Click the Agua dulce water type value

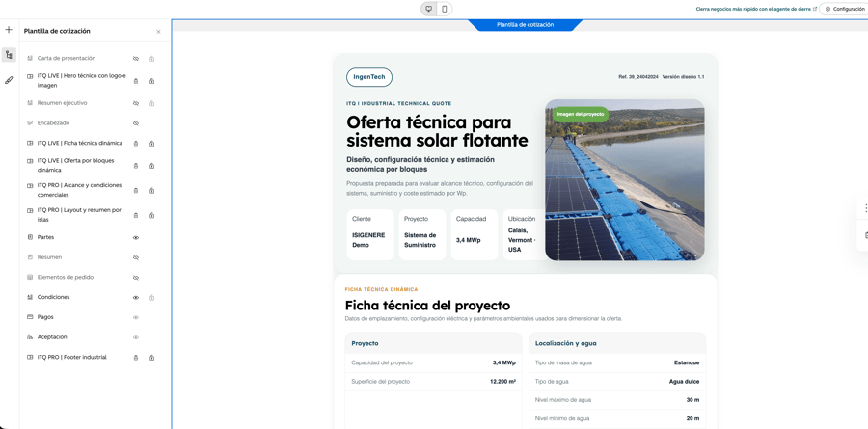click(x=684, y=382)
